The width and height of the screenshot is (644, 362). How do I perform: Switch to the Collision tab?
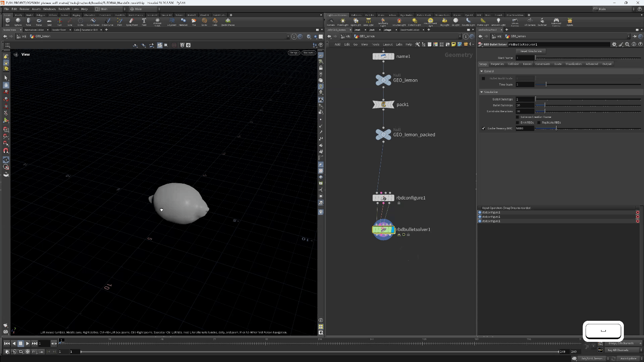513,64
